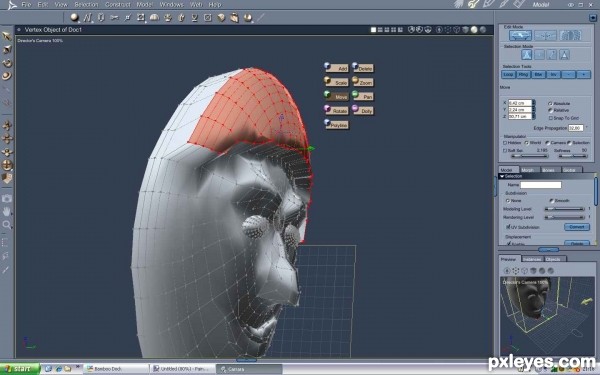This screenshot has height=375, width=600.
Task: Click the Z value stepper arrows
Action: coord(534,116)
